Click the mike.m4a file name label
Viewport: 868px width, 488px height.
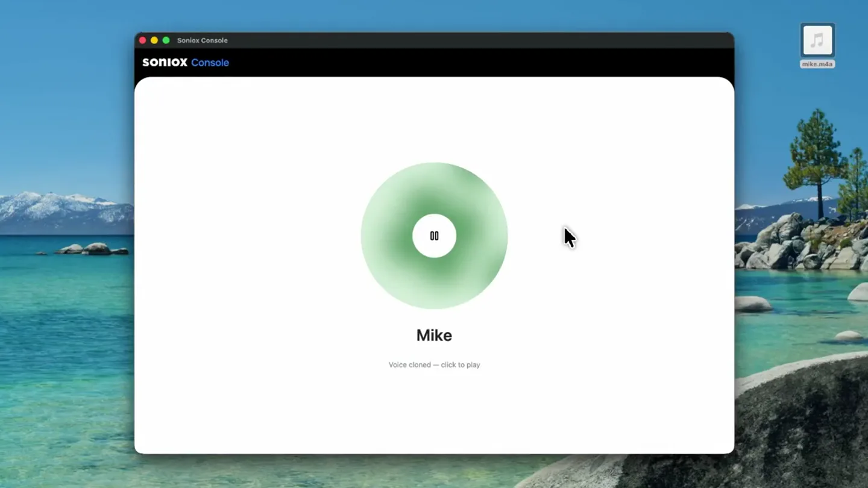coord(817,64)
